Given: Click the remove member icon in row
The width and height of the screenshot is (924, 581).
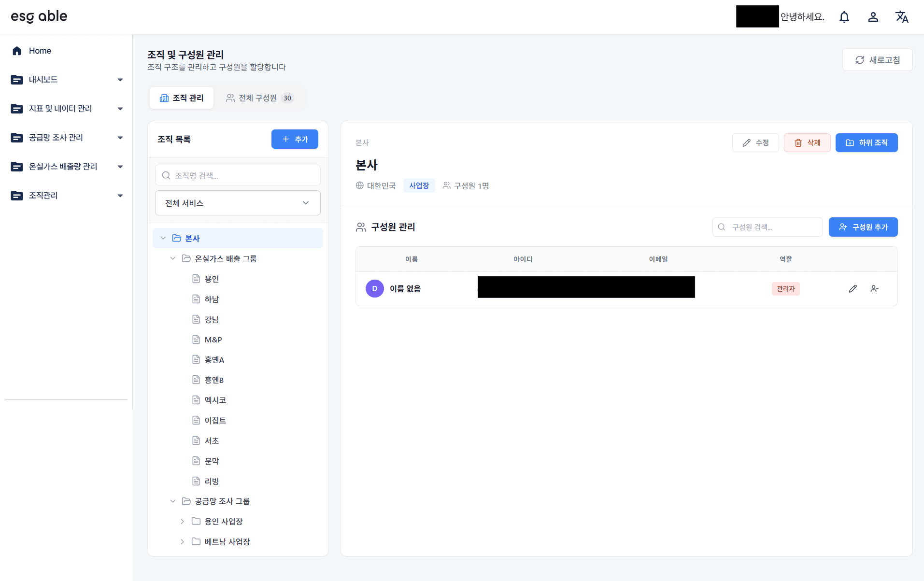Looking at the screenshot, I should coord(874,289).
